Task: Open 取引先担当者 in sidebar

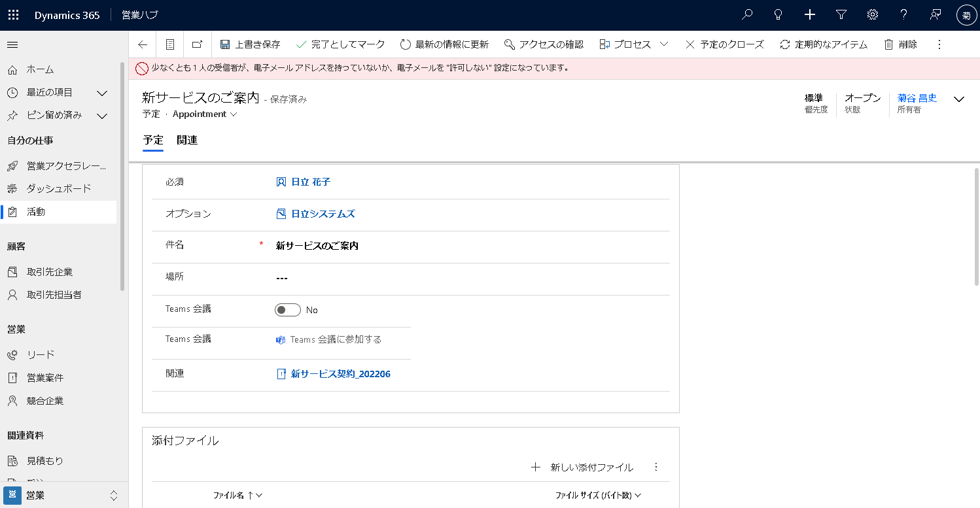Action: [x=59, y=295]
